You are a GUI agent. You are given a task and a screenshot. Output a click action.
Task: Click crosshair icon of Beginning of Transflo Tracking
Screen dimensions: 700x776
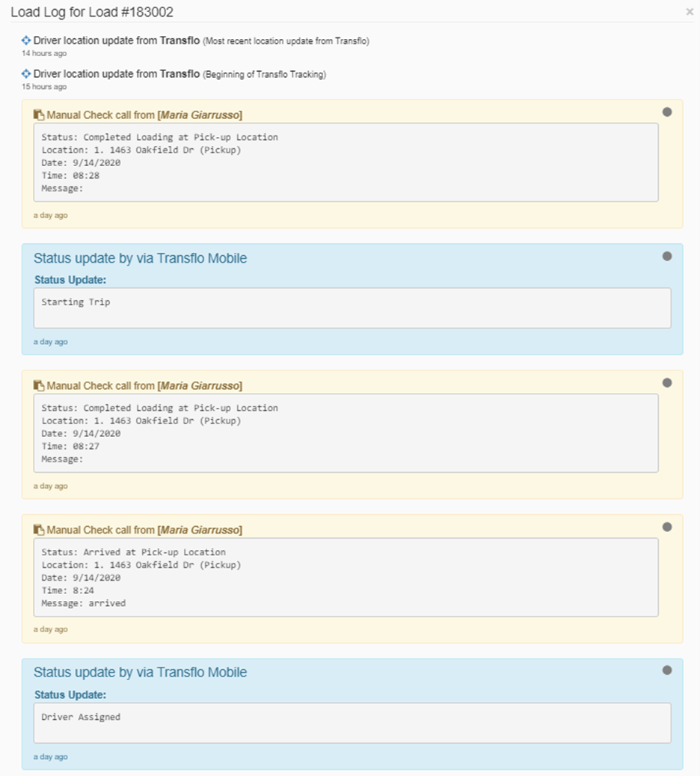click(26, 74)
